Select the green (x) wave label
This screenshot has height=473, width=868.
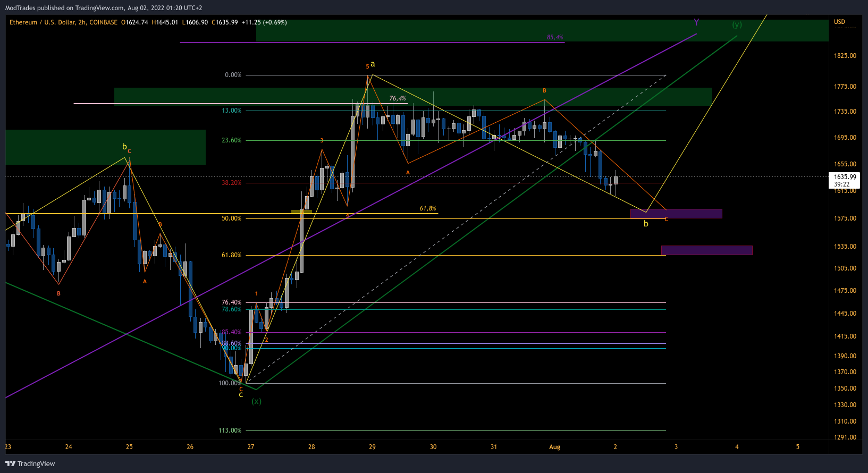[x=256, y=401]
